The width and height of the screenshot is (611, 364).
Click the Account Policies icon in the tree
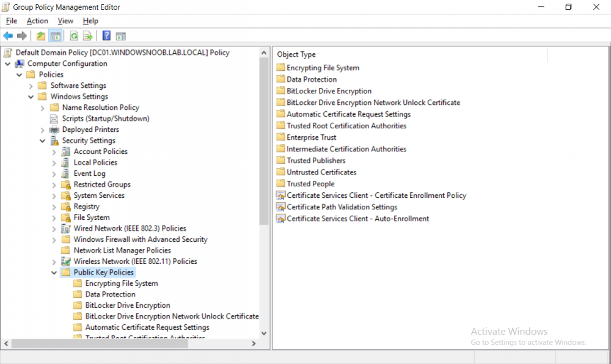[x=66, y=151]
